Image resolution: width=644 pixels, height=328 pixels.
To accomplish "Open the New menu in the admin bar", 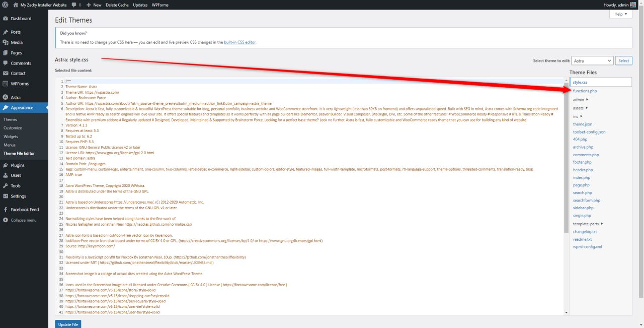I will coord(94,5).
